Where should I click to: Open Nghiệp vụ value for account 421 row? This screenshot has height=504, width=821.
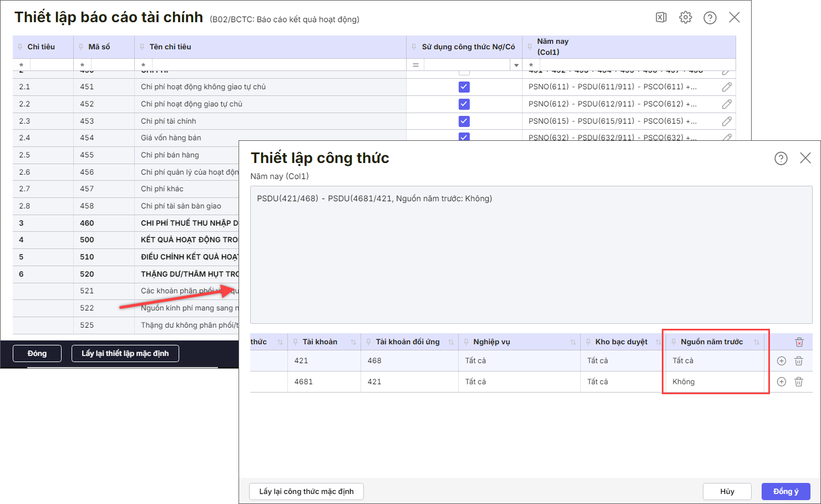point(519,361)
